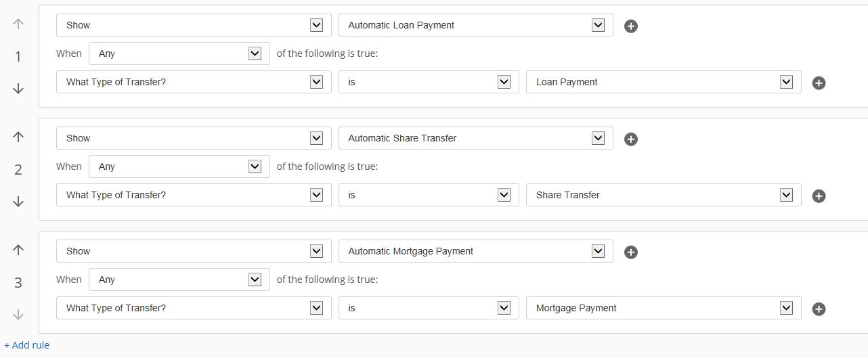Add condition after Mortgage Payment value
Image resolution: width=868 pixels, height=358 pixels.
click(819, 309)
